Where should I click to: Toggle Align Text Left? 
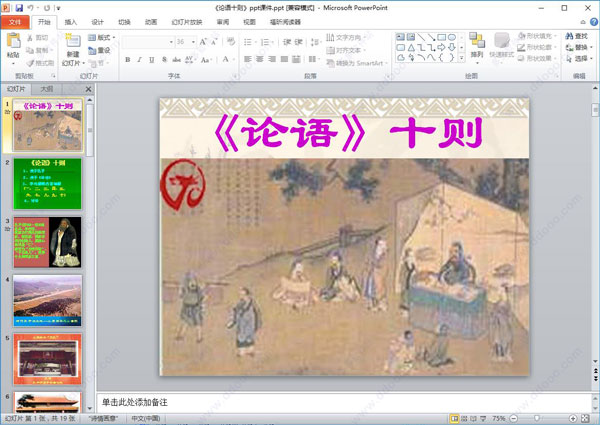tap(248, 59)
